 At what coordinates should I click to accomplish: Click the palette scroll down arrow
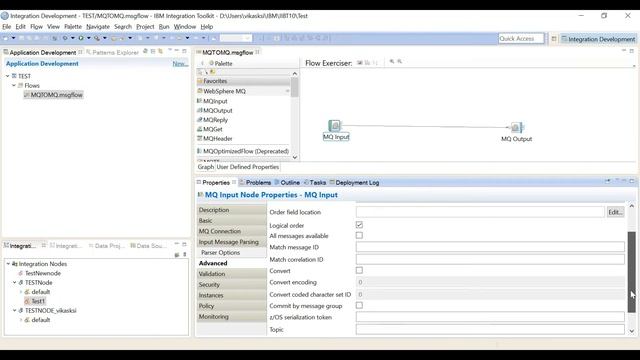coord(295,157)
